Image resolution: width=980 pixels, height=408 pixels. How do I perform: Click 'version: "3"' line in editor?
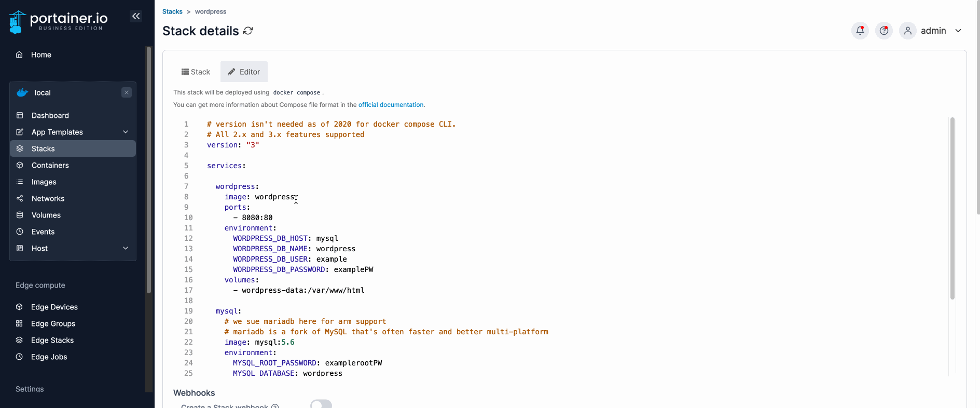233,145
